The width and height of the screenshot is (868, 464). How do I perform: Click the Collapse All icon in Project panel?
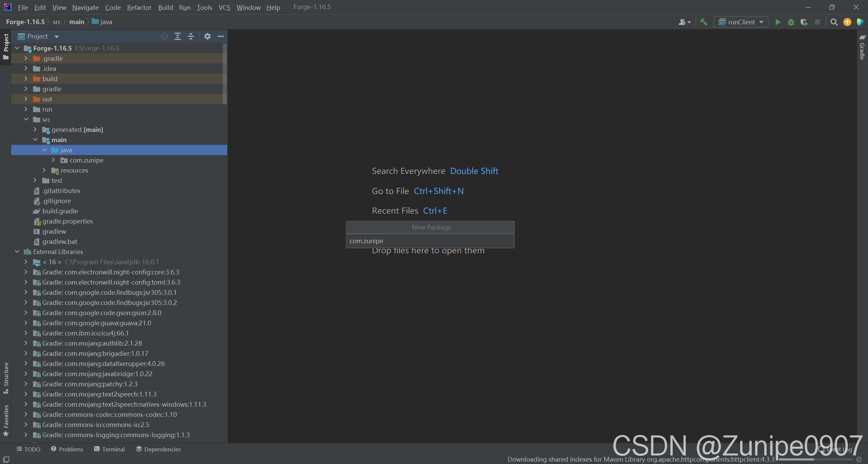pyautogui.click(x=191, y=36)
